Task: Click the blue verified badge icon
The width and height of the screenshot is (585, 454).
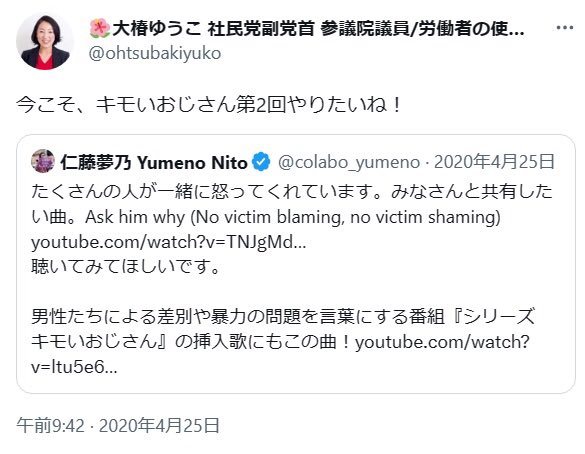Action: [x=261, y=162]
